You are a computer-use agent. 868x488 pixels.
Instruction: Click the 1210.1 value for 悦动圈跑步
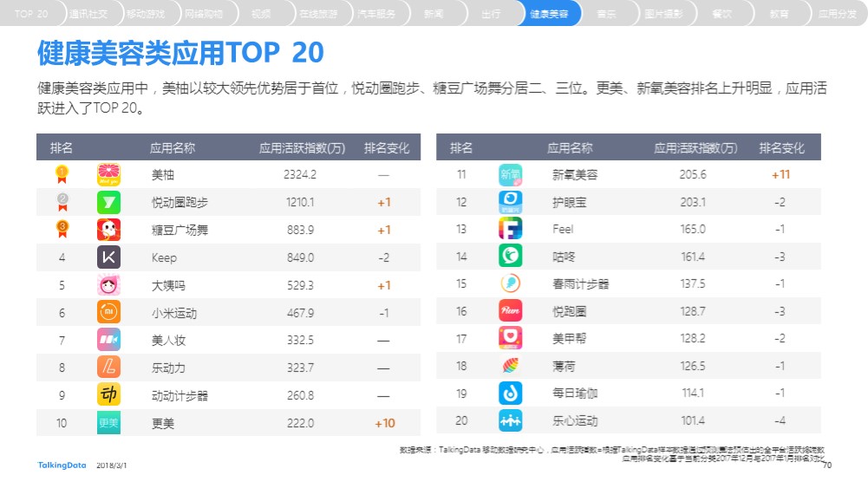(x=300, y=203)
